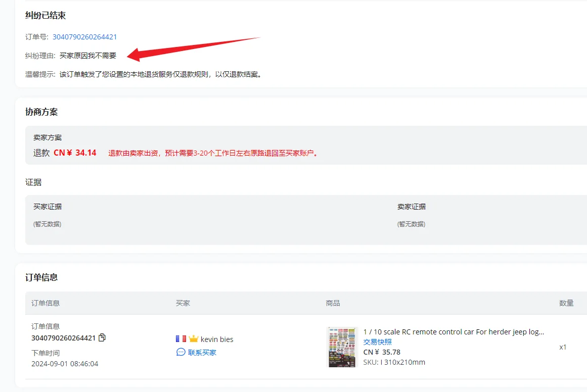Viewport: 587px width, 392px height.
Task: Click the 买家证据 label
Action: [x=48, y=207]
